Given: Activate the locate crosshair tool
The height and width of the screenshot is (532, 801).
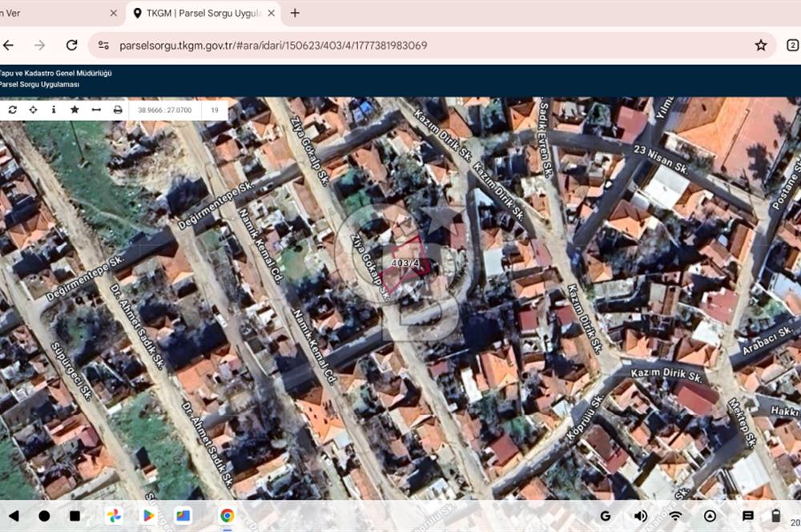Looking at the screenshot, I should tap(33, 110).
